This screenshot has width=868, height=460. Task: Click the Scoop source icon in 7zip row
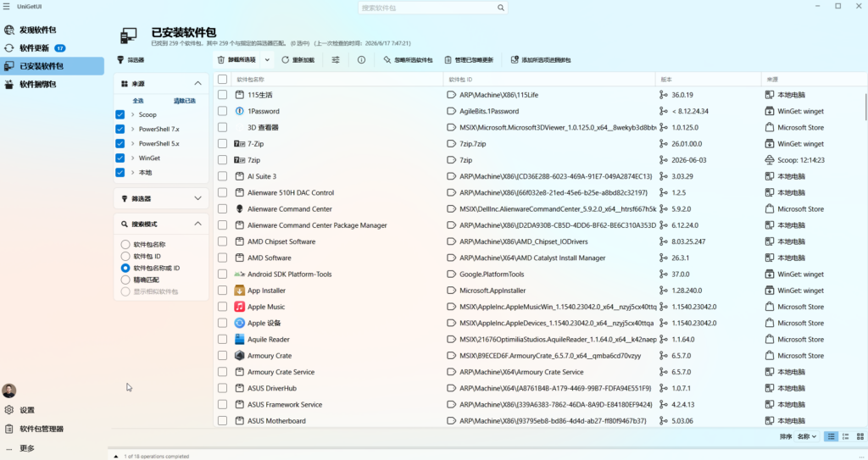tap(769, 160)
